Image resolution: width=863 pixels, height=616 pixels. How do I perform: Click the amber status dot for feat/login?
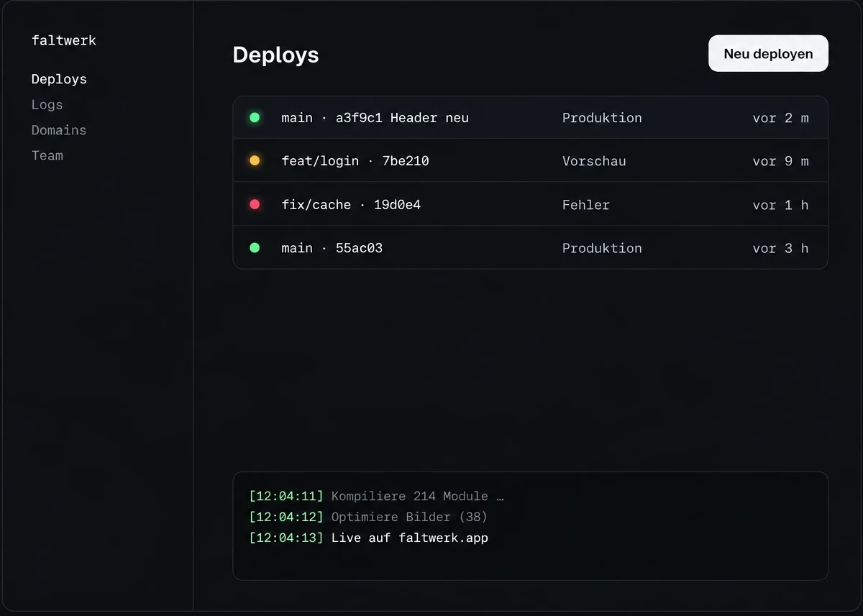pos(255,161)
